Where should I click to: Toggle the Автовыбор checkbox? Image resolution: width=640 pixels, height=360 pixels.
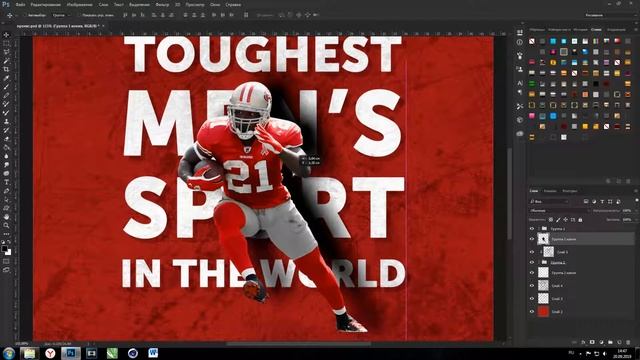pyautogui.click(x=24, y=15)
